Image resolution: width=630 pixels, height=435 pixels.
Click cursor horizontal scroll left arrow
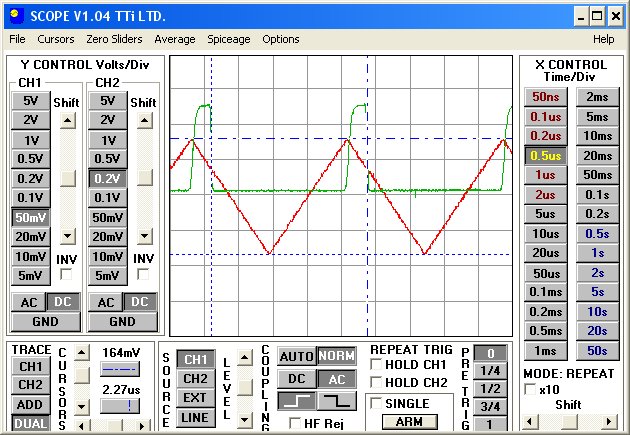[82, 426]
